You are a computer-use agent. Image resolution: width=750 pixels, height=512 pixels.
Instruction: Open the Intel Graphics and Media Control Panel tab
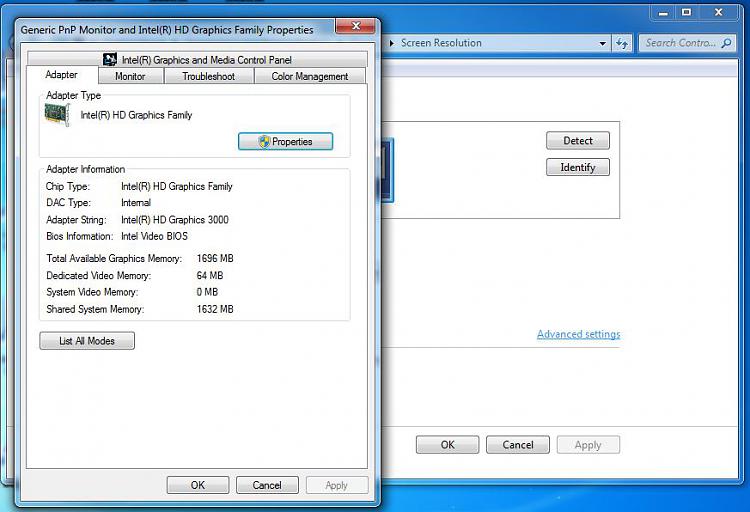click(197, 59)
